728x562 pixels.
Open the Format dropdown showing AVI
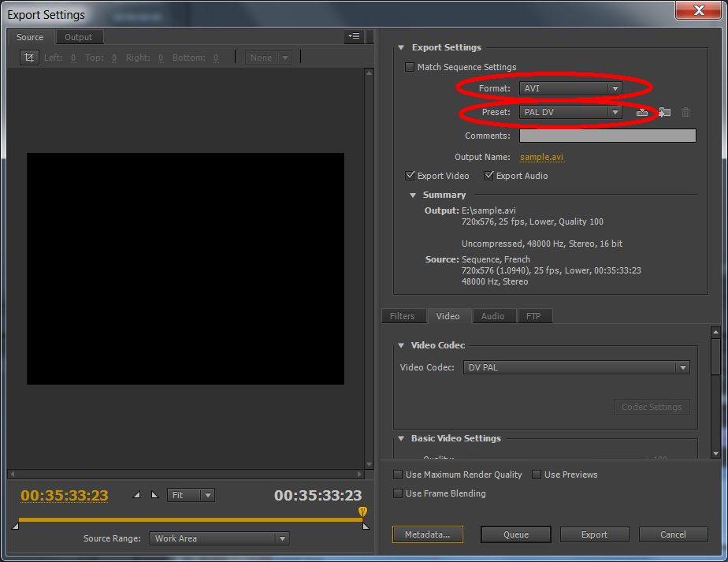pos(570,88)
